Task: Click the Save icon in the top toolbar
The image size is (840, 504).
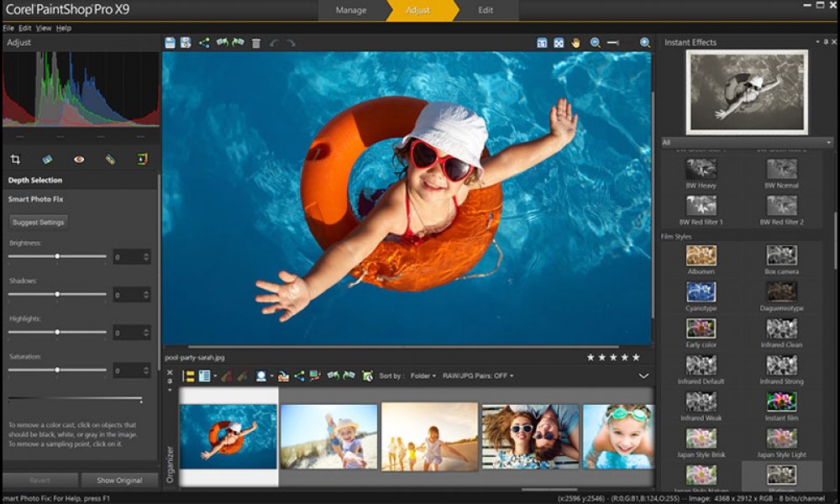Action: (x=170, y=43)
